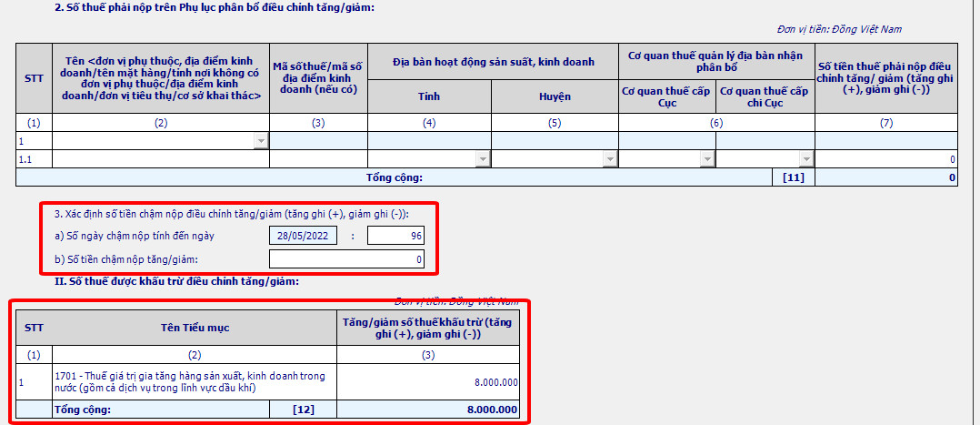
Task: Select the Mã số thuế cell in row 1
Action: [318, 141]
